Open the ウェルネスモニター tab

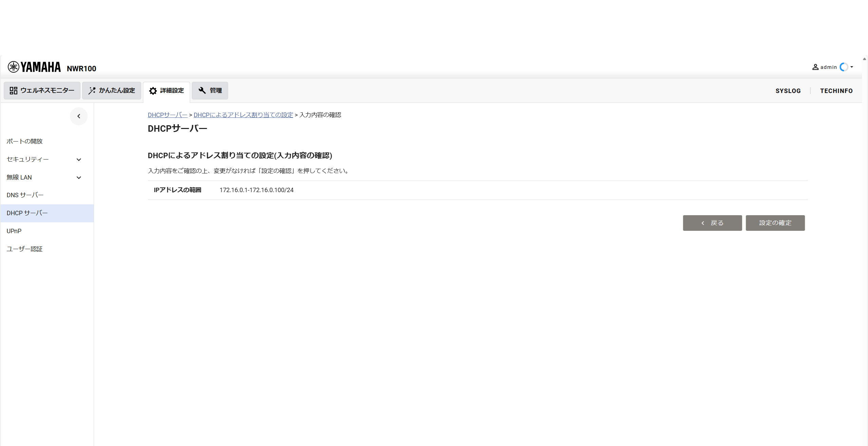tap(42, 91)
